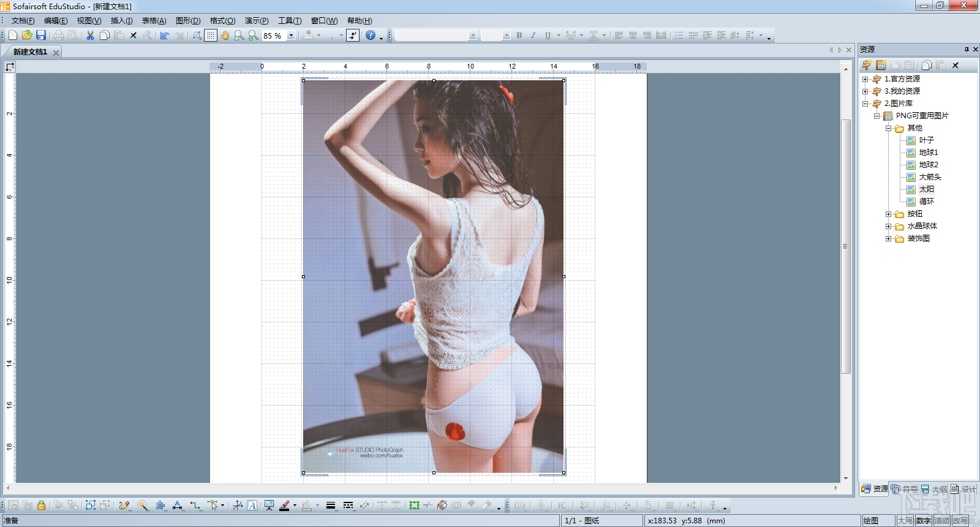Click the new library icon in resources panel

click(881, 65)
